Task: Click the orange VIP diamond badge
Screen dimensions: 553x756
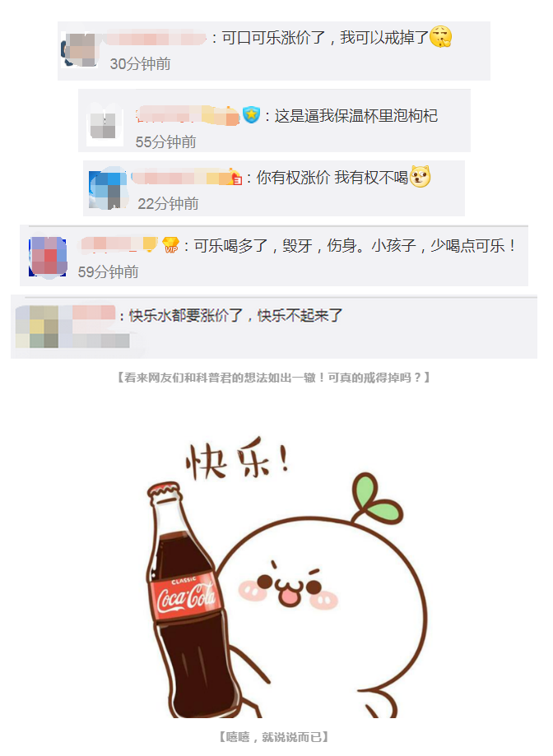Action: [x=170, y=245]
